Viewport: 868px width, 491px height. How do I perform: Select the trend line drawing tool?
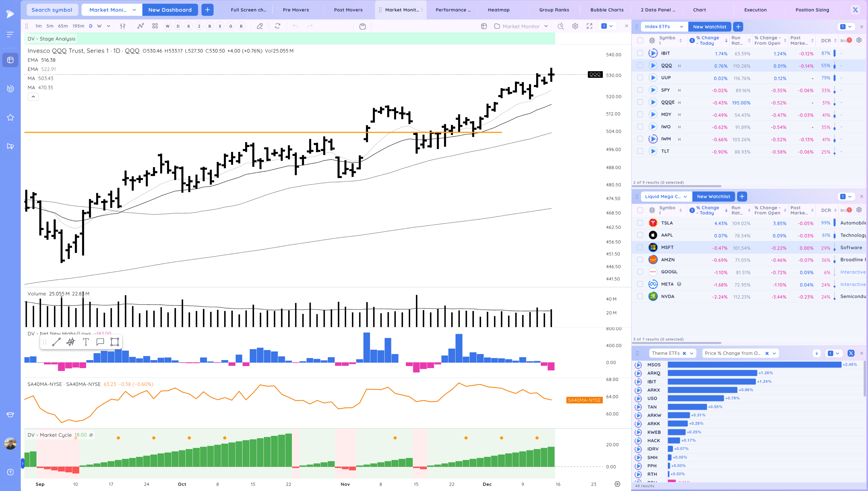56,342
